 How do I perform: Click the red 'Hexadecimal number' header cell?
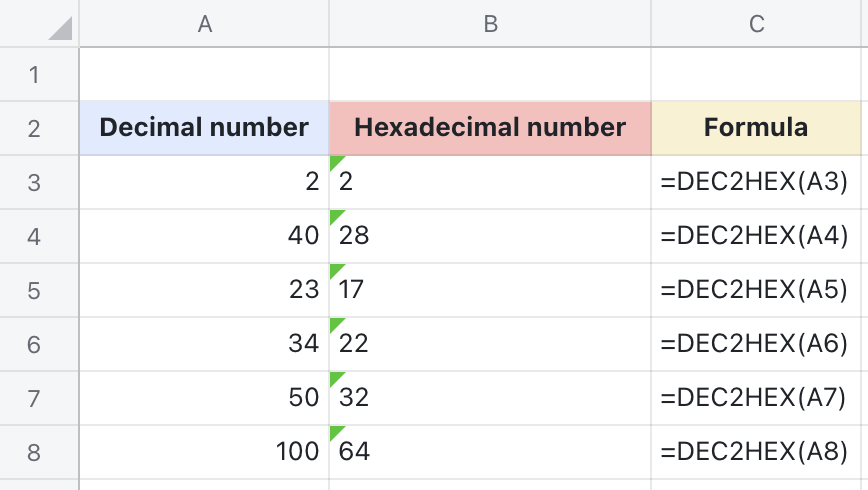click(490, 128)
